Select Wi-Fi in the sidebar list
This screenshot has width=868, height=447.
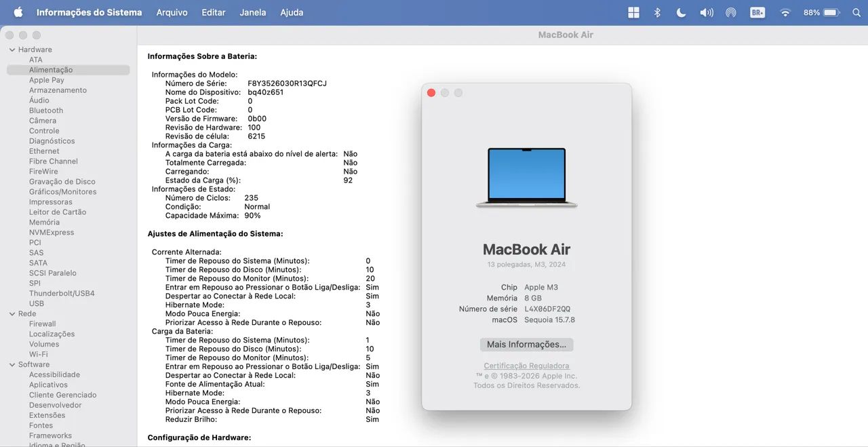click(x=39, y=355)
